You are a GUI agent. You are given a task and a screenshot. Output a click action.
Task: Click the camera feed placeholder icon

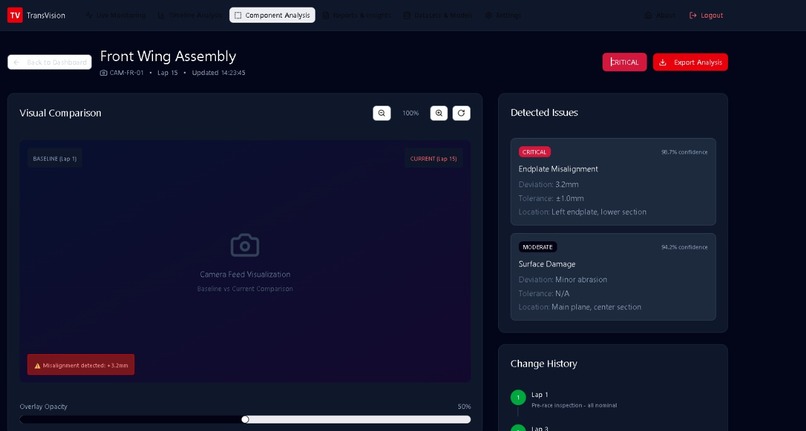[245, 246]
